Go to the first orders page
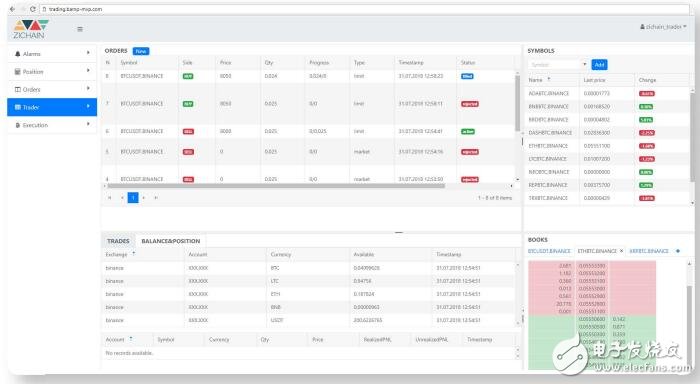Viewport: 700px width, 384px height. click(x=110, y=198)
